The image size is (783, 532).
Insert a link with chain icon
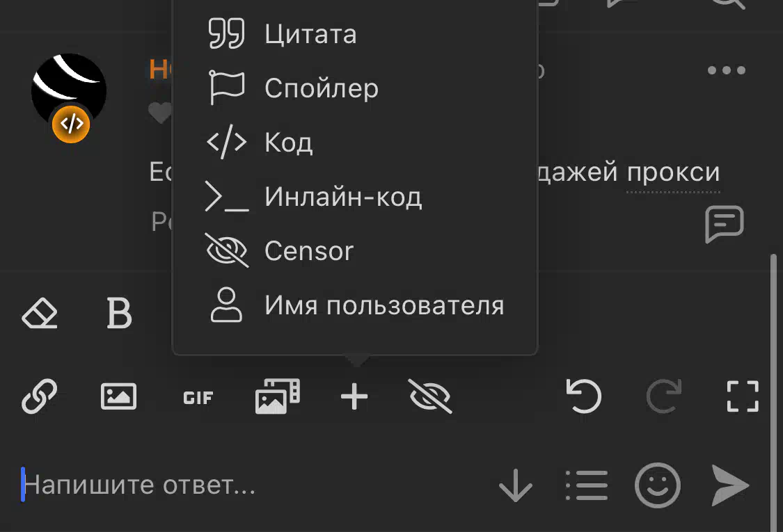click(x=40, y=396)
